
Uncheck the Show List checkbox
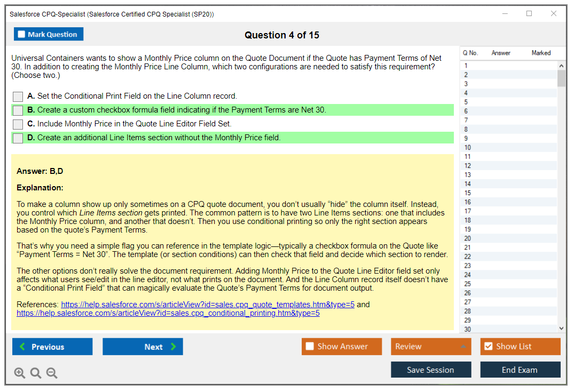(488, 347)
